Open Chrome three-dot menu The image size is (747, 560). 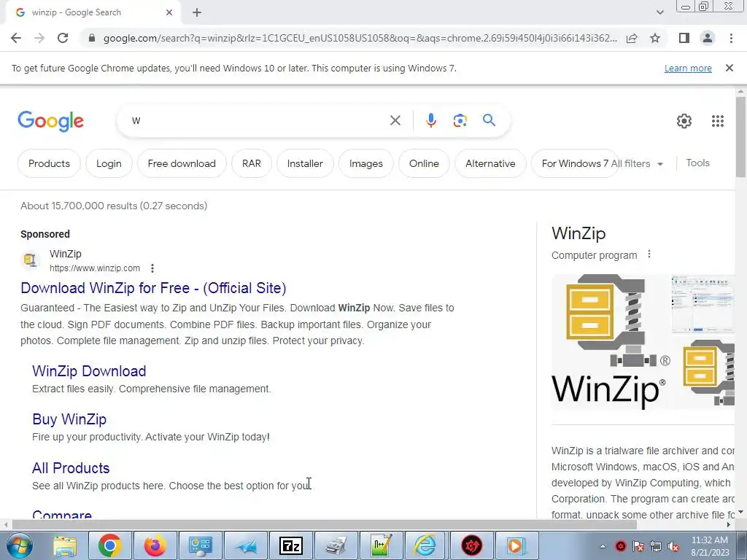731,38
